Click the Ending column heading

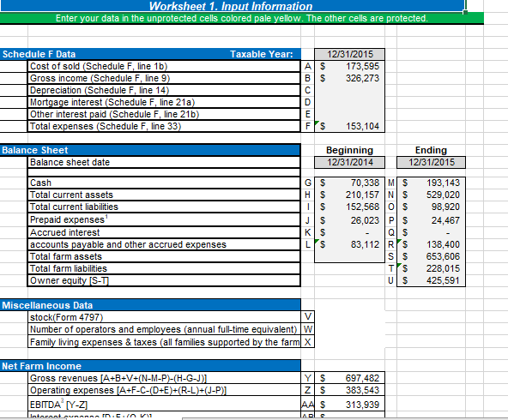pyautogui.click(x=431, y=150)
